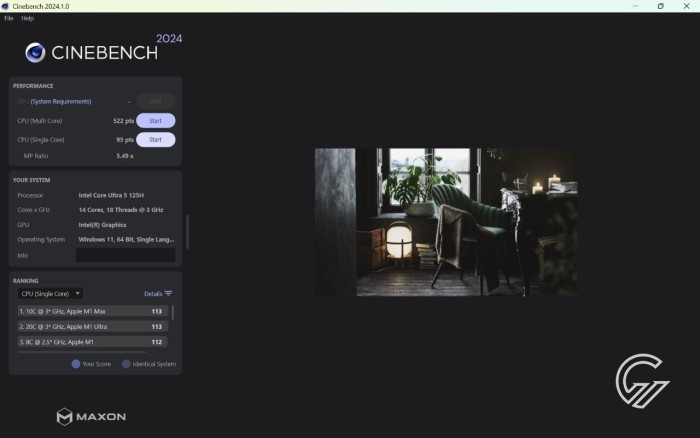This screenshot has height=438, width=700.
Task: Click the 95 pts single core score
Action: coord(125,140)
